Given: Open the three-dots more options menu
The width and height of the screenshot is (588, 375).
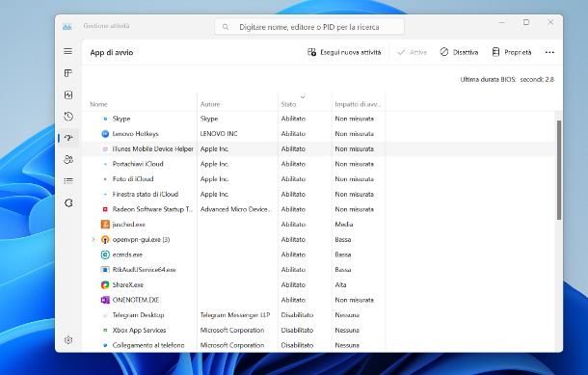Looking at the screenshot, I should pyautogui.click(x=549, y=52).
